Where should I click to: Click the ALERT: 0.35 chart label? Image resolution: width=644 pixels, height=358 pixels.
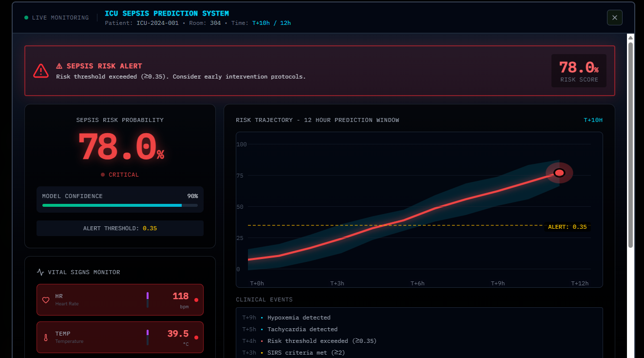pyautogui.click(x=568, y=227)
